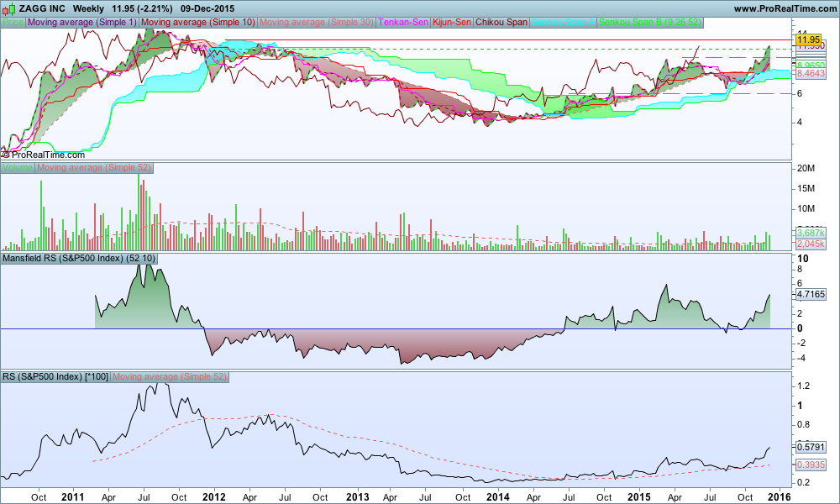Select the RS panel's Moving average (Simple 52) label
The height and width of the screenshot is (504, 840).
170,376
